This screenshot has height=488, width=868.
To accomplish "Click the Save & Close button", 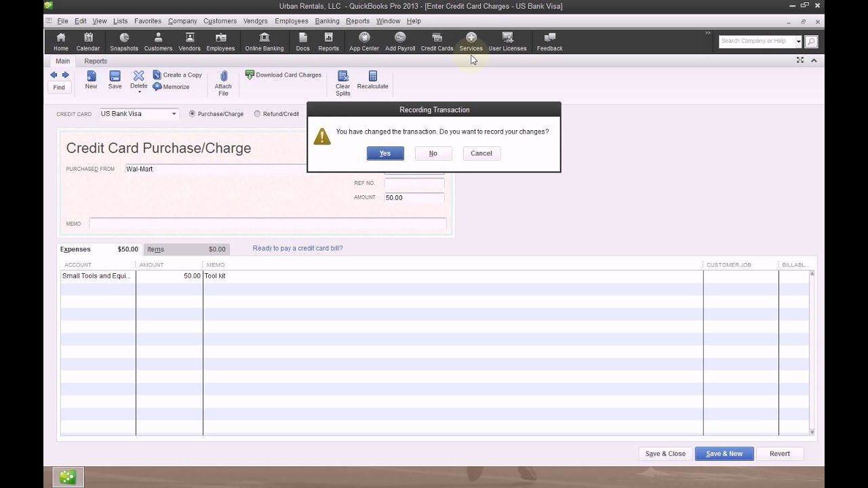I will pos(665,453).
